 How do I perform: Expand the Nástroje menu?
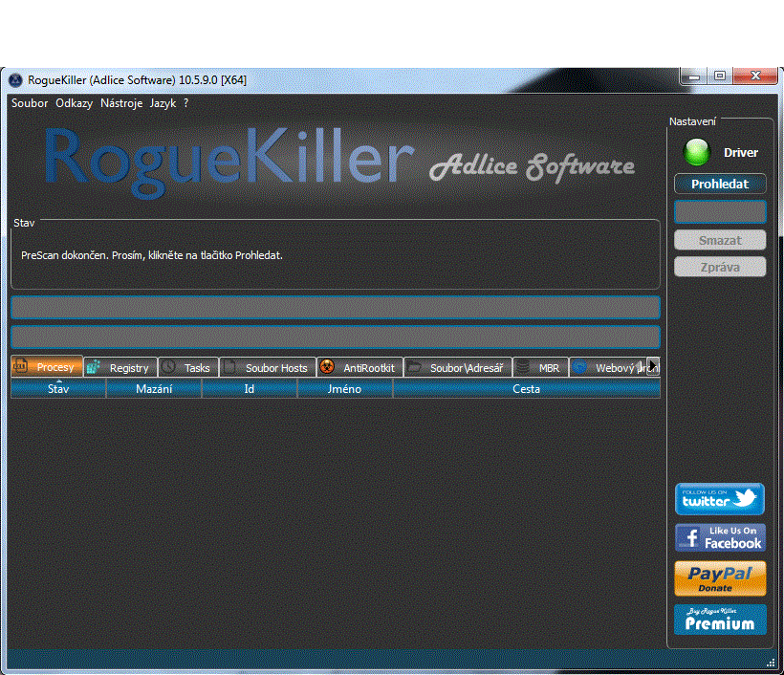click(x=121, y=103)
